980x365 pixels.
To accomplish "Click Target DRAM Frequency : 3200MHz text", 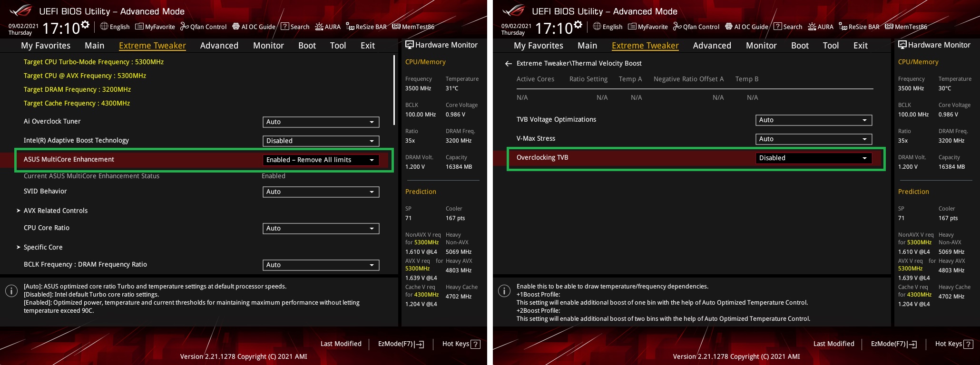I will pyautogui.click(x=77, y=89).
